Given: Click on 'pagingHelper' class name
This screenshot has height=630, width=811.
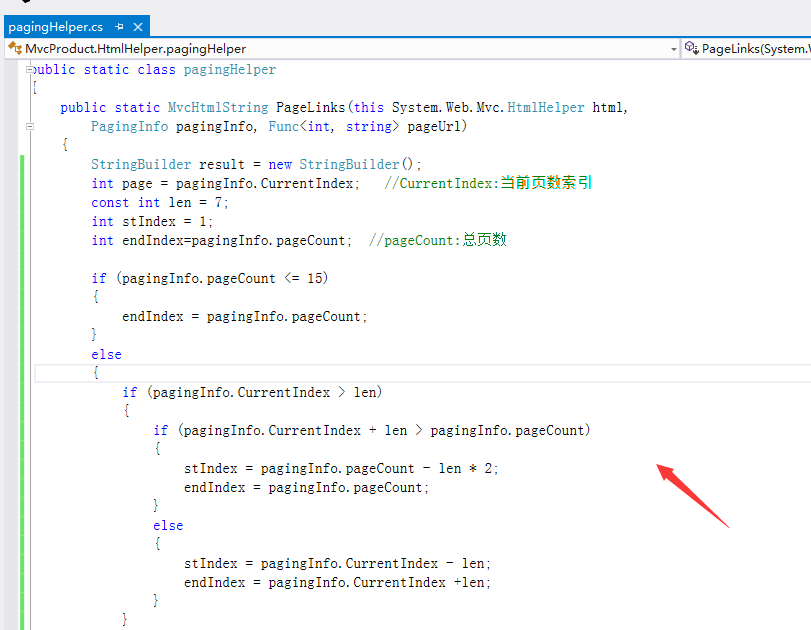Looking at the screenshot, I should click(x=230, y=69).
